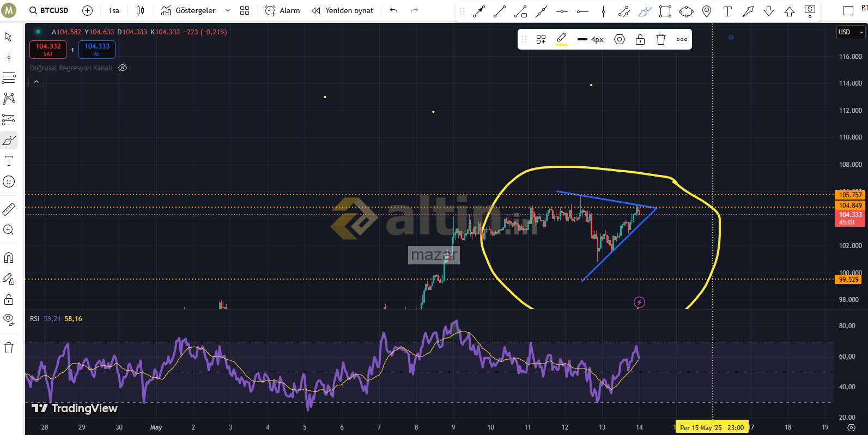Open the indicator templates grid icon
The height and width of the screenshot is (435, 868).
(245, 10)
